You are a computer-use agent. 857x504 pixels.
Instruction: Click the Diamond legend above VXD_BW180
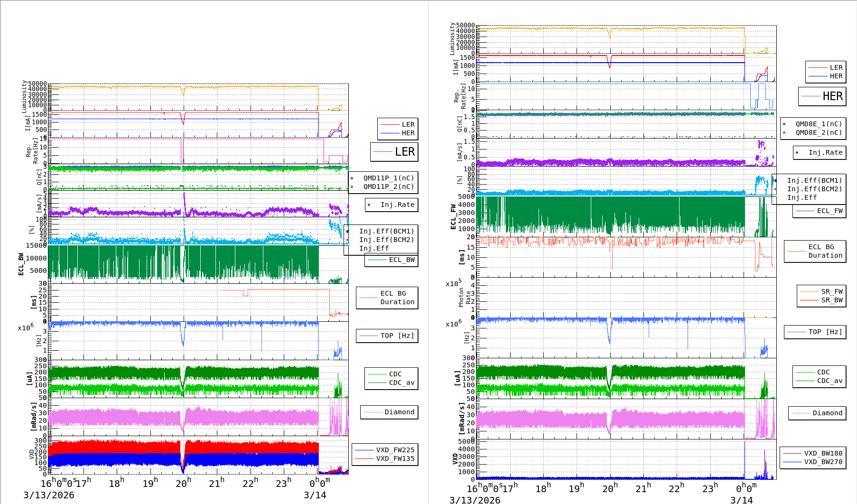pyautogui.click(x=817, y=413)
